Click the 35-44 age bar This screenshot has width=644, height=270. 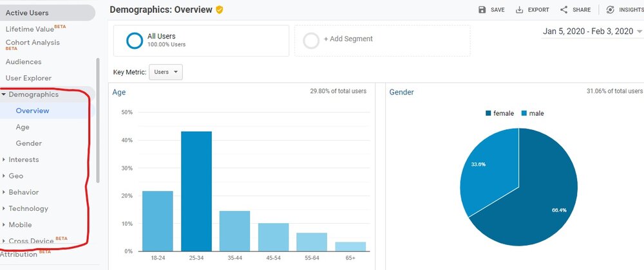click(234, 231)
